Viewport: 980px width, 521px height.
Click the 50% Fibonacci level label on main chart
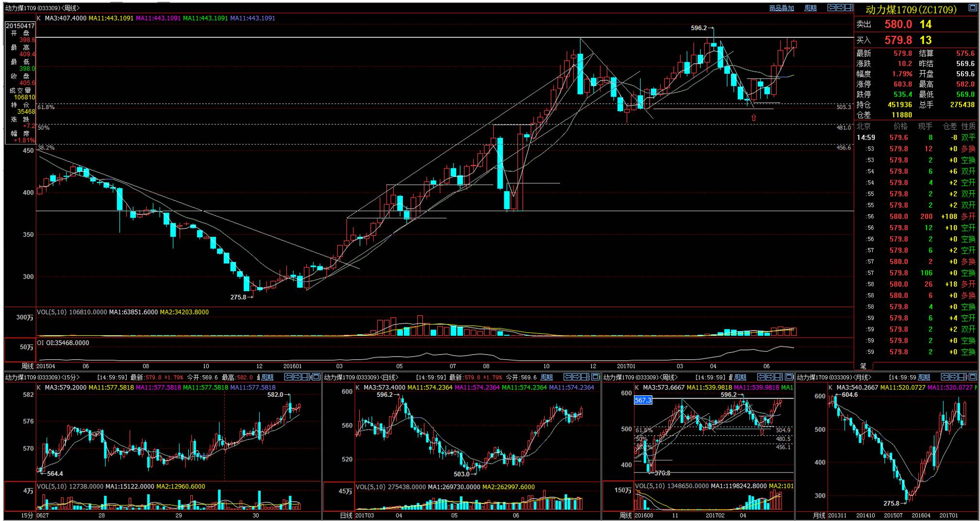(43, 128)
